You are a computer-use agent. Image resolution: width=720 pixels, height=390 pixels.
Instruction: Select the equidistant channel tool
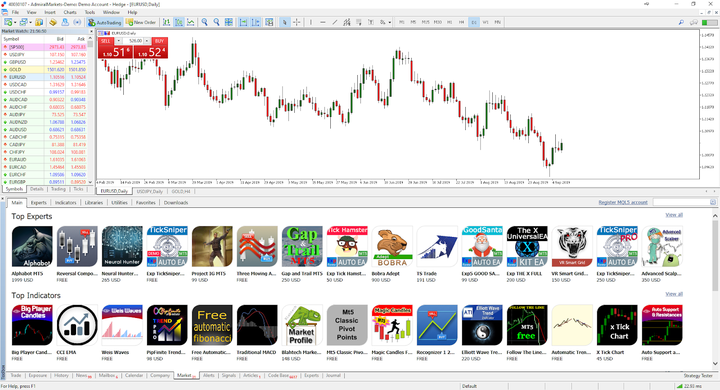347,22
